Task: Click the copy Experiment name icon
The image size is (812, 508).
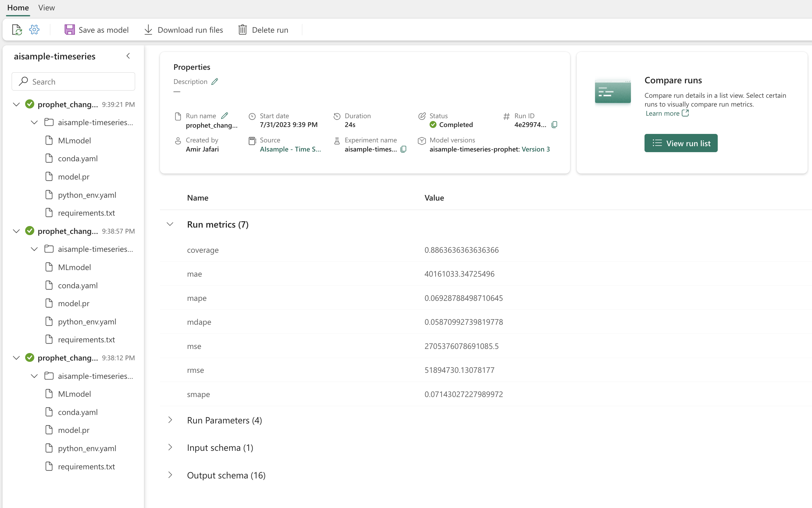Action: click(405, 149)
